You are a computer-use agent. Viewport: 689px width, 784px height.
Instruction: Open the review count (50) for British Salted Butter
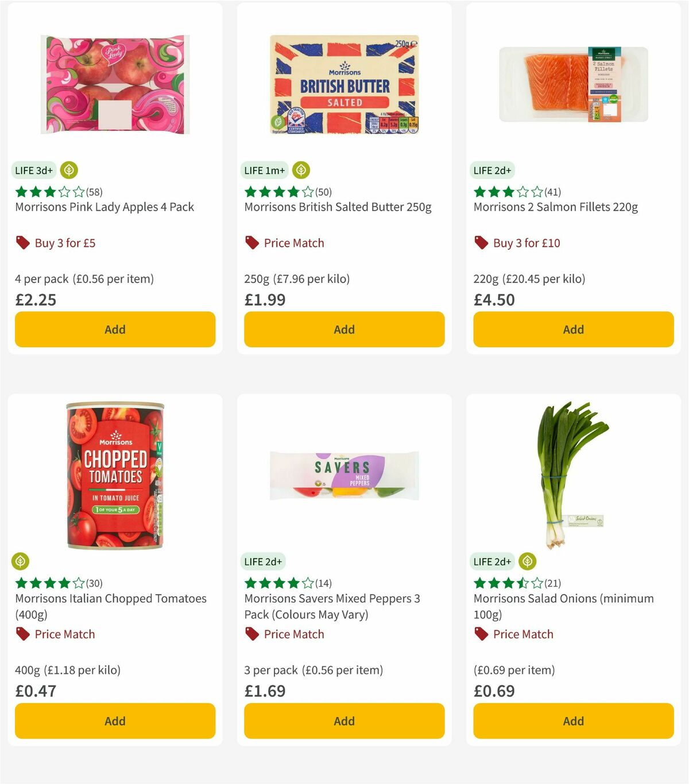click(324, 192)
